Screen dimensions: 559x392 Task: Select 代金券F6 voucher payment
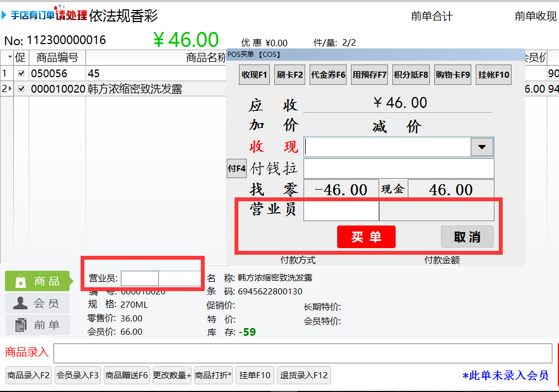(328, 75)
